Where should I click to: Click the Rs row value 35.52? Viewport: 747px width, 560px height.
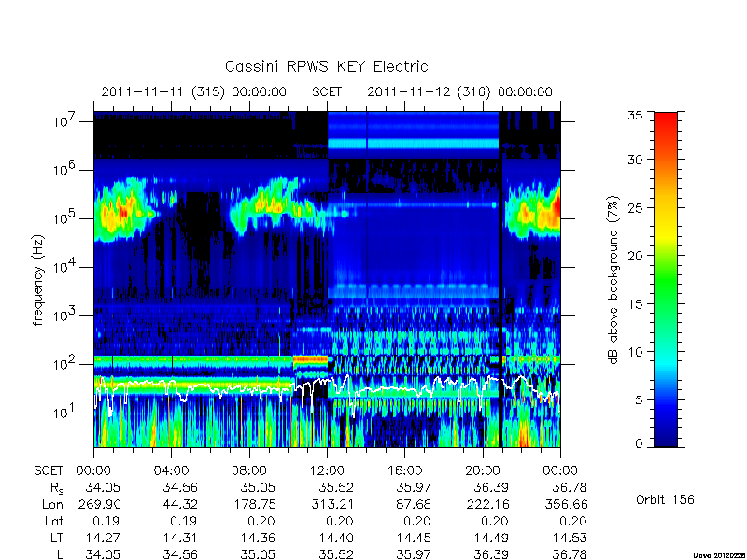pos(336,487)
